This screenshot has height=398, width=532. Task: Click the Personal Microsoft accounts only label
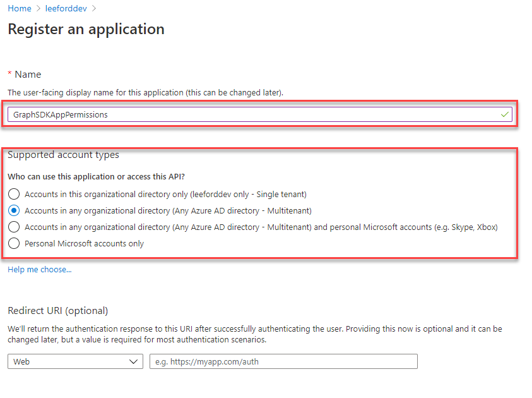pos(84,244)
